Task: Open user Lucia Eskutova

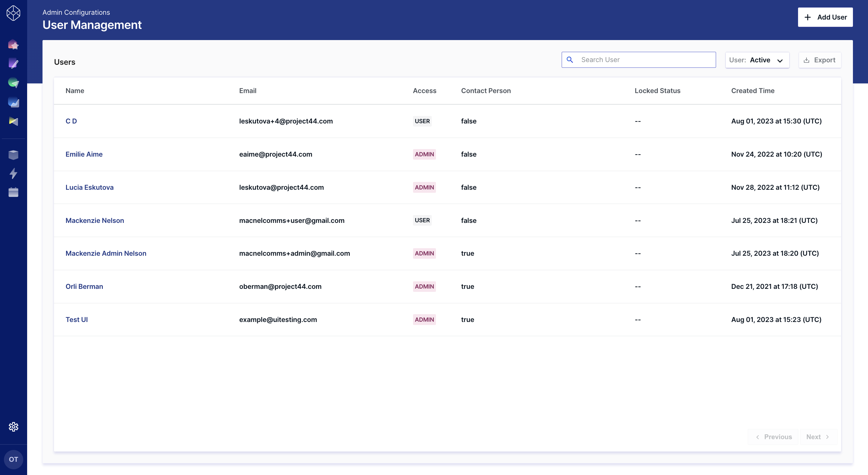Action: pyautogui.click(x=89, y=187)
